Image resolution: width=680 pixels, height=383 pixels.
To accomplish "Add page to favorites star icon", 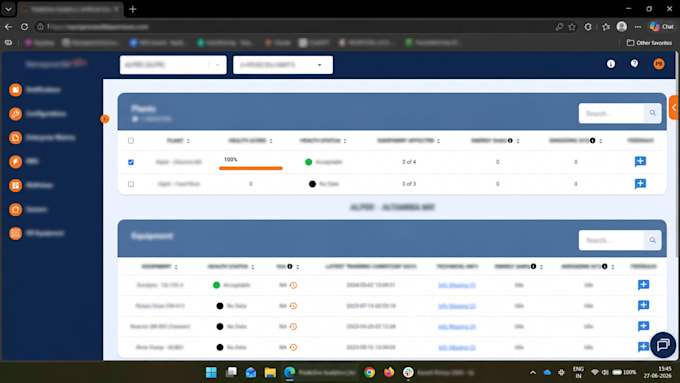I will point(572,27).
